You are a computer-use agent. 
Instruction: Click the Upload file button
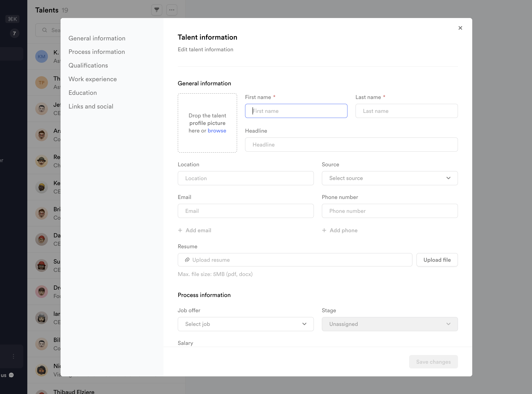(437, 260)
